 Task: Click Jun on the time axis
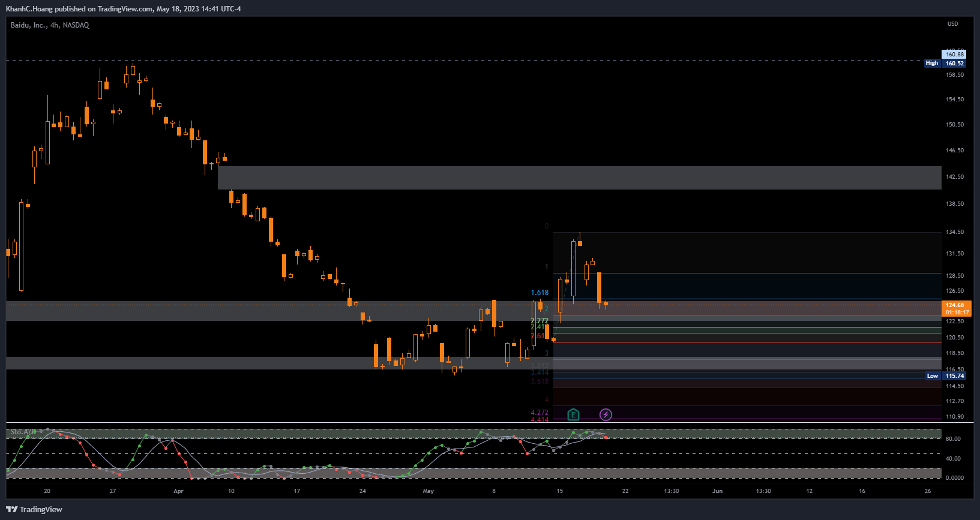[x=717, y=491]
